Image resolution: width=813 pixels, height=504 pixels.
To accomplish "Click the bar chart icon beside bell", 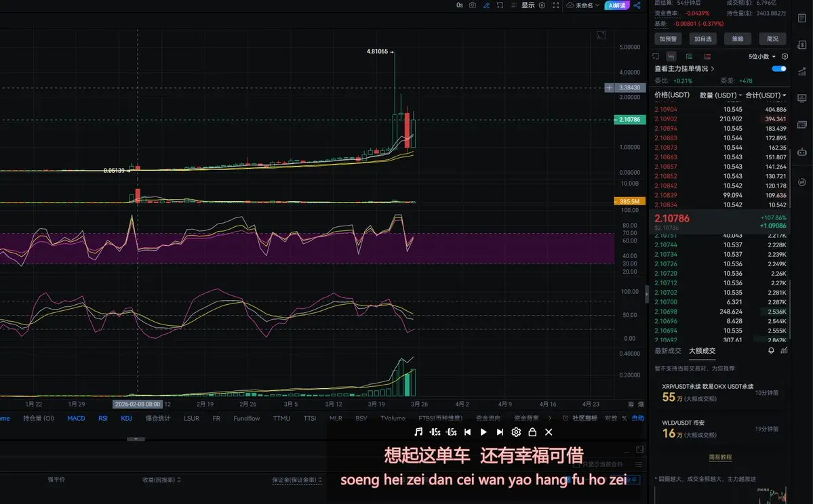I will (x=784, y=351).
